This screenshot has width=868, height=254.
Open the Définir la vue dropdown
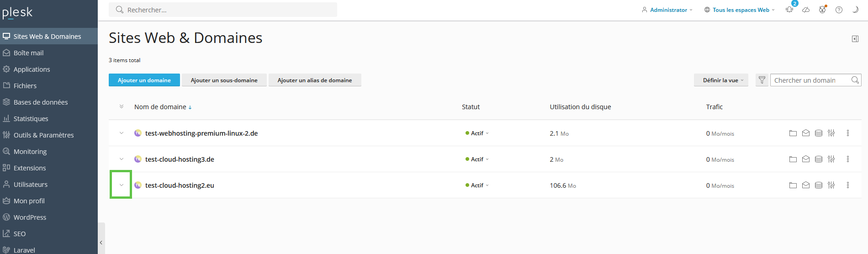pos(721,80)
